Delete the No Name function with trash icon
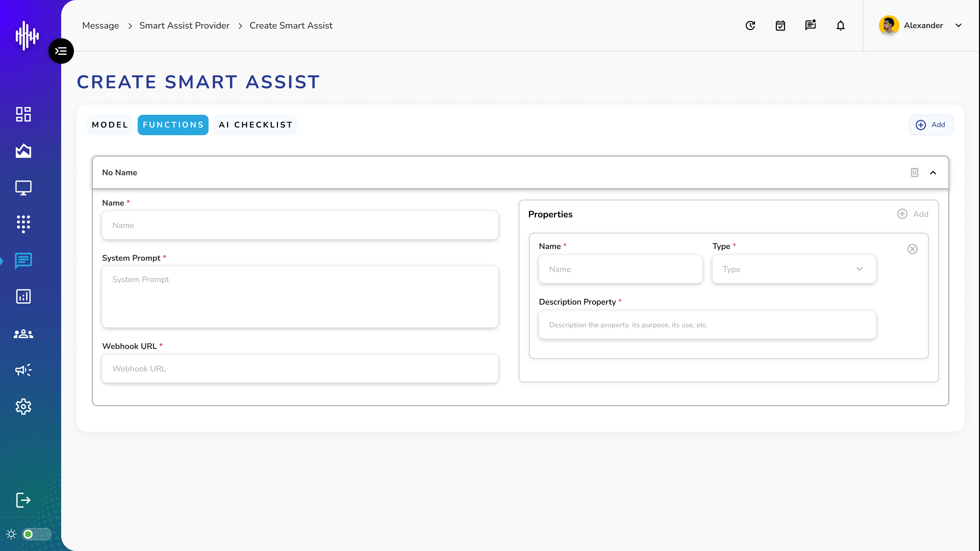980x551 pixels. [915, 172]
